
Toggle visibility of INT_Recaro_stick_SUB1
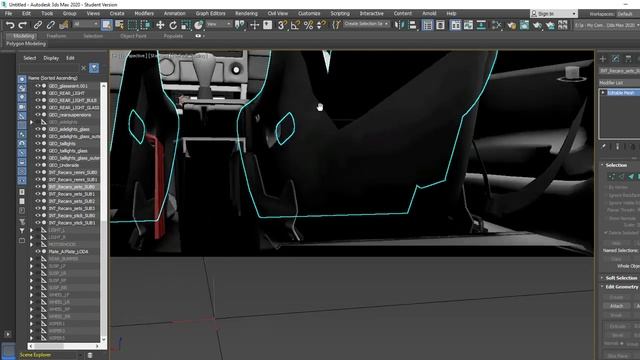[x=38, y=222]
